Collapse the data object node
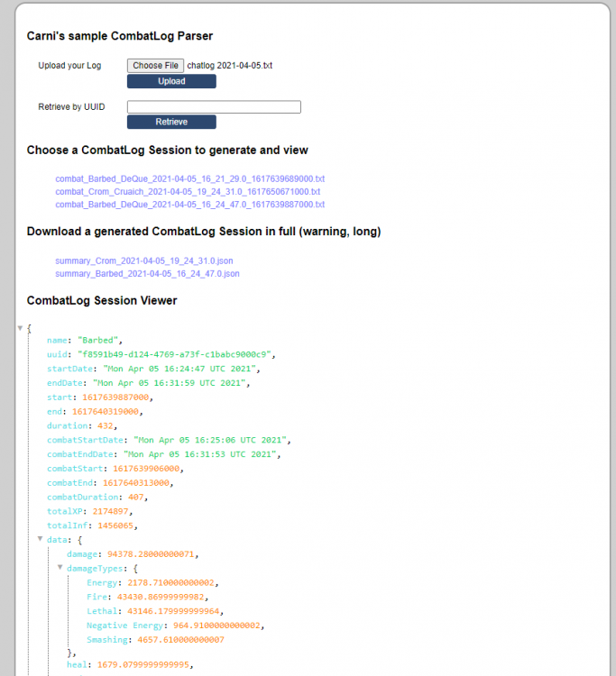The image size is (616, 676). click(x=40, y=539)
